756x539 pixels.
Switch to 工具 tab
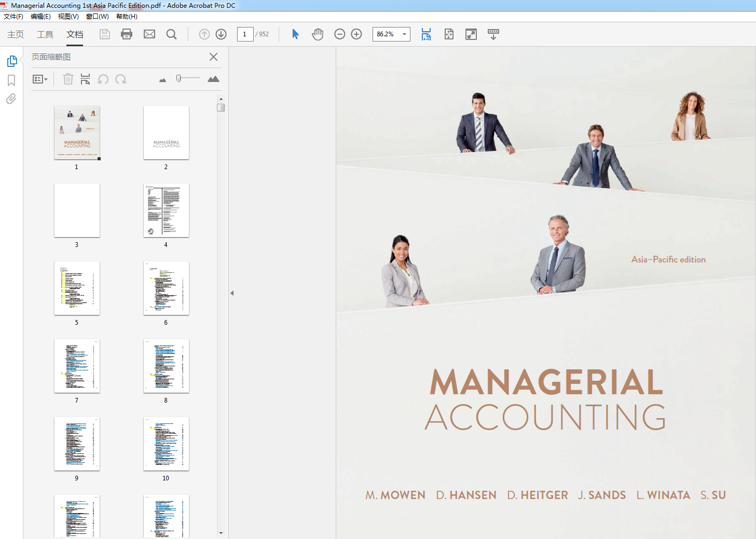pos(45,34)
